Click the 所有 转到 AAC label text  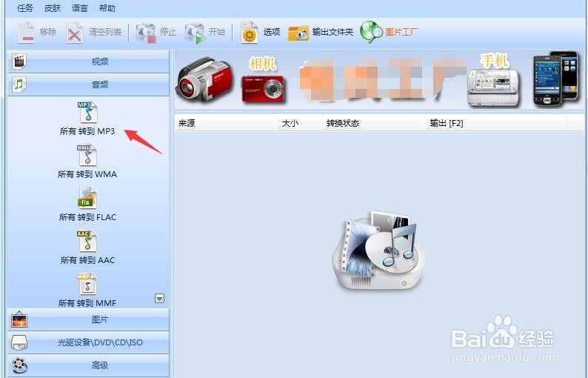click(87, 259)
